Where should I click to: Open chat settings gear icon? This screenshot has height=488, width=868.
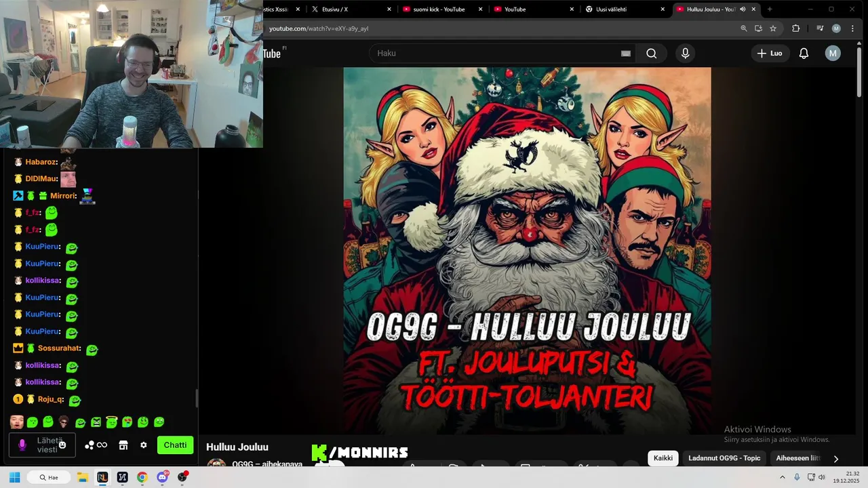[143, 445]
